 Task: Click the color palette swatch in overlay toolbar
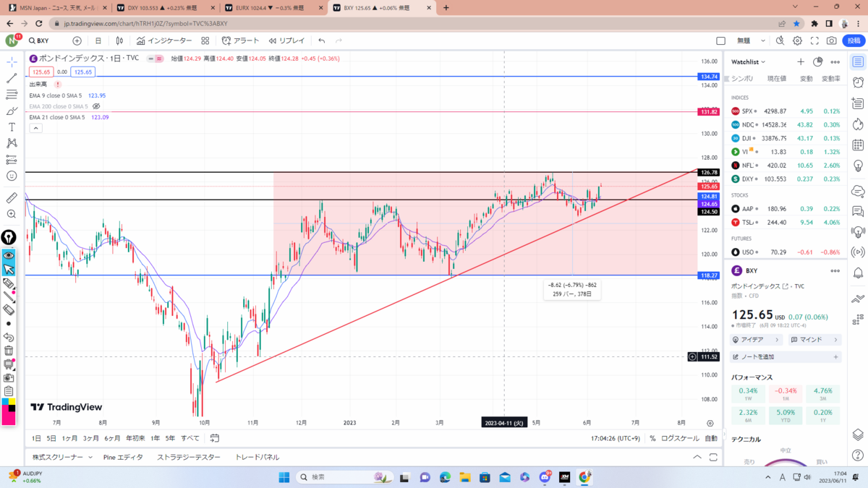[9, 411]
